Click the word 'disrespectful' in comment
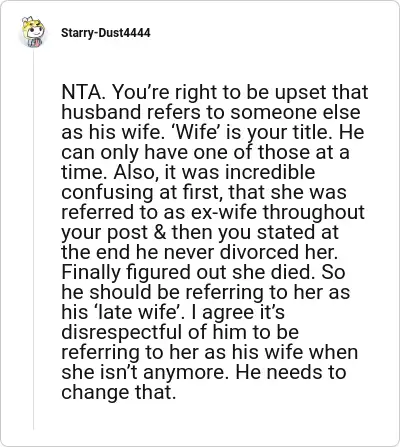The image size is (400, 447). click(122, 332)
